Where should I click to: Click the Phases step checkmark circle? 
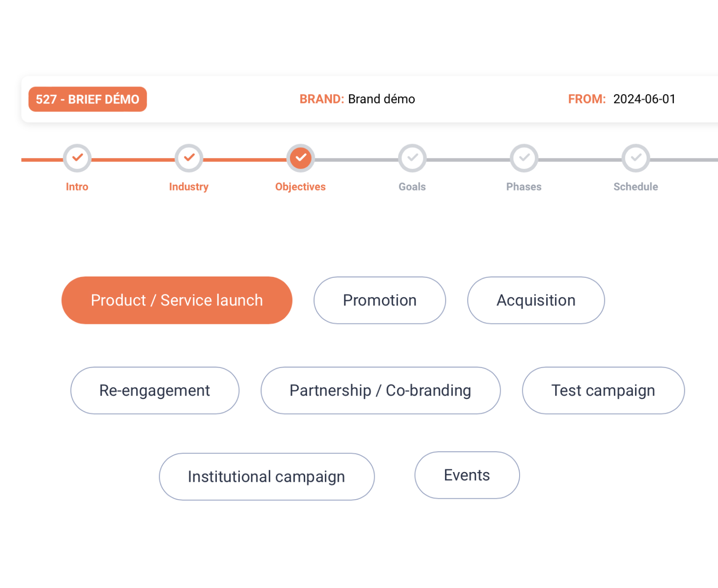pos(524,158)
